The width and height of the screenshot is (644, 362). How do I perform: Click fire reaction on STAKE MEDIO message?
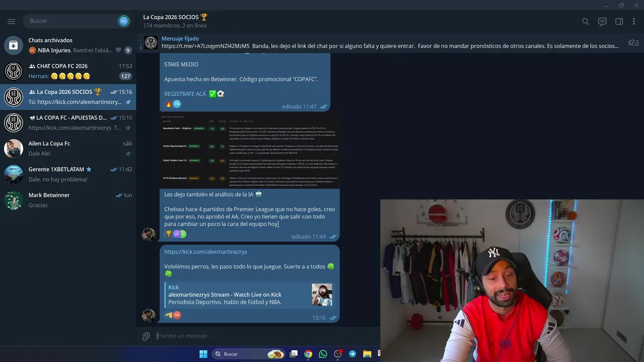169,104
